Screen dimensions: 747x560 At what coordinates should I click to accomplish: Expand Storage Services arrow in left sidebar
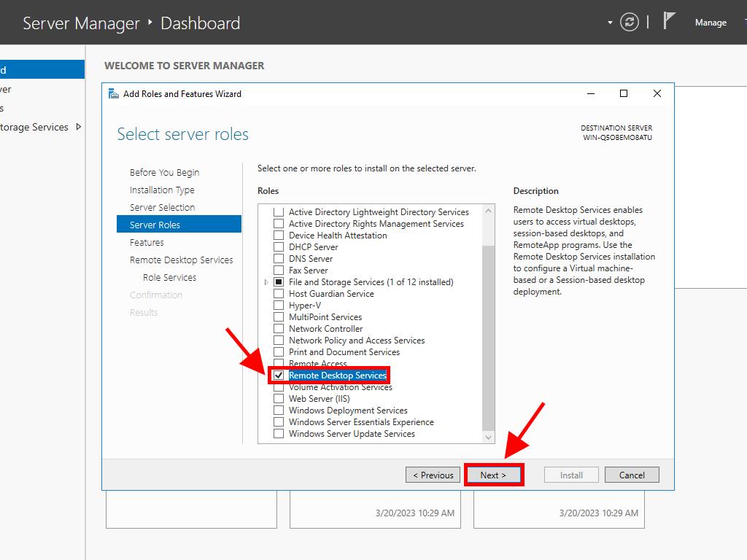pyautogui.click(x=79, y=127)
